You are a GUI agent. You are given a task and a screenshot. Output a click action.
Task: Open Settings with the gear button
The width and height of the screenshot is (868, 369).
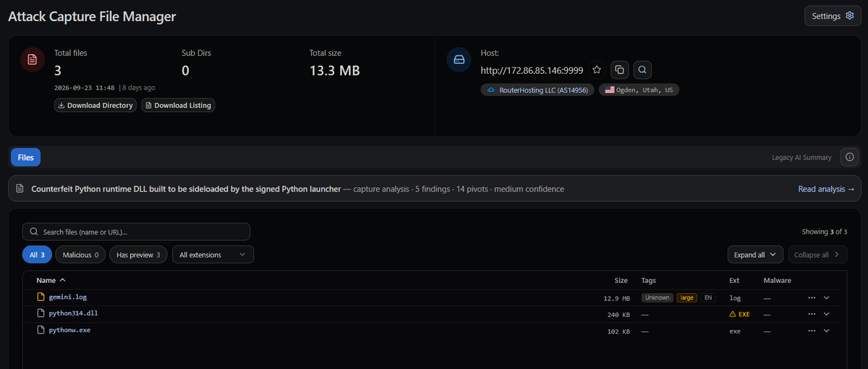[833, 16]
